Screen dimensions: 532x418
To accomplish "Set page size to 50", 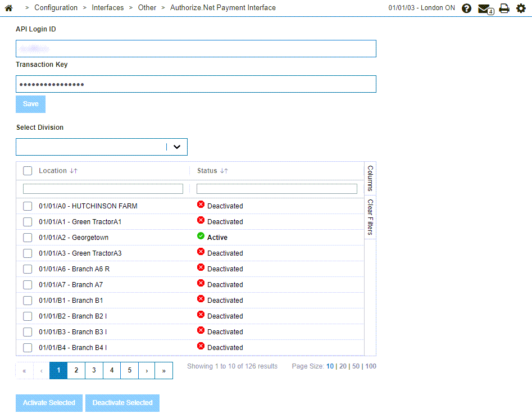I will [356, 366].
